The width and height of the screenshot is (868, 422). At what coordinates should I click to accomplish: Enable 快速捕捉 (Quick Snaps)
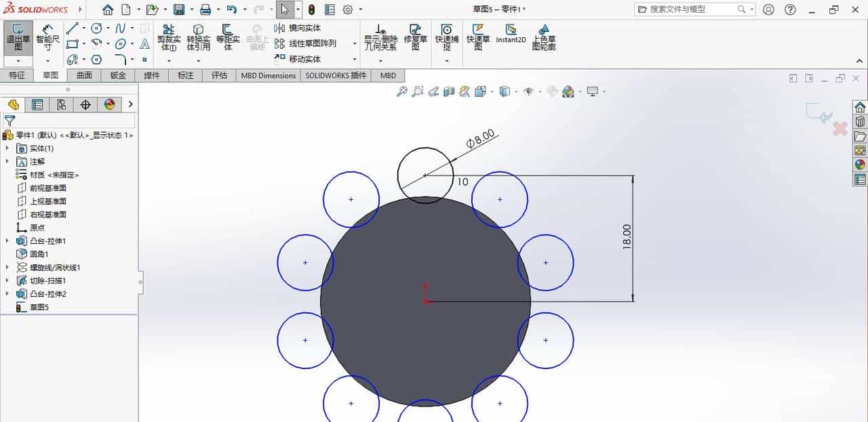pos(446,37)
